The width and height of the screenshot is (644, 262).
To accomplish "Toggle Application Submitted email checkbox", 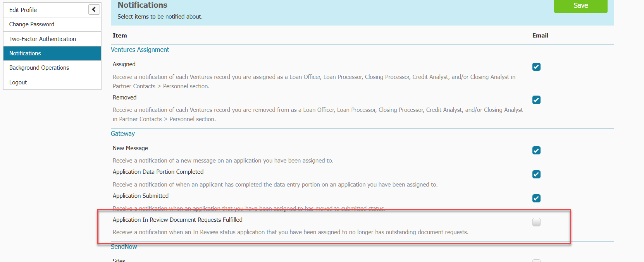I will (x=536, y=199).
